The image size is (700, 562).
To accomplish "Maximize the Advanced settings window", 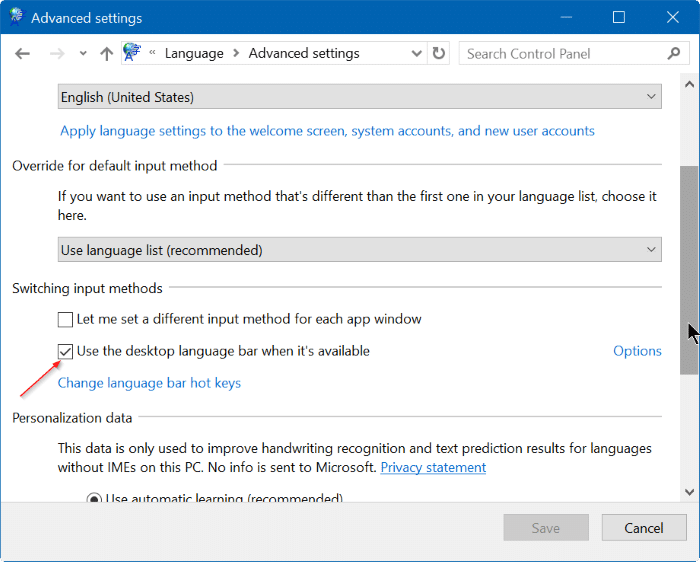I will point(619,17).
